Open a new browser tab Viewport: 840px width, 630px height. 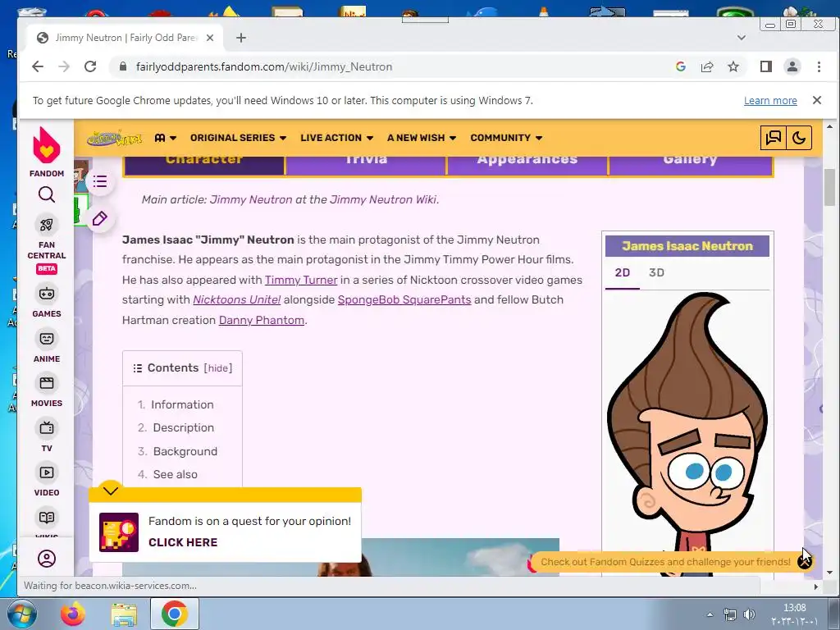[241, 38]
